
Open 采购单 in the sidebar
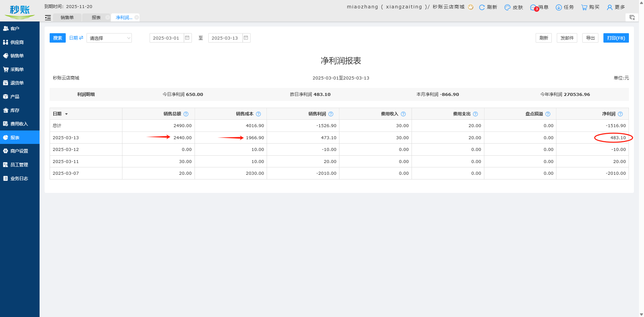[x=20, y=69]
